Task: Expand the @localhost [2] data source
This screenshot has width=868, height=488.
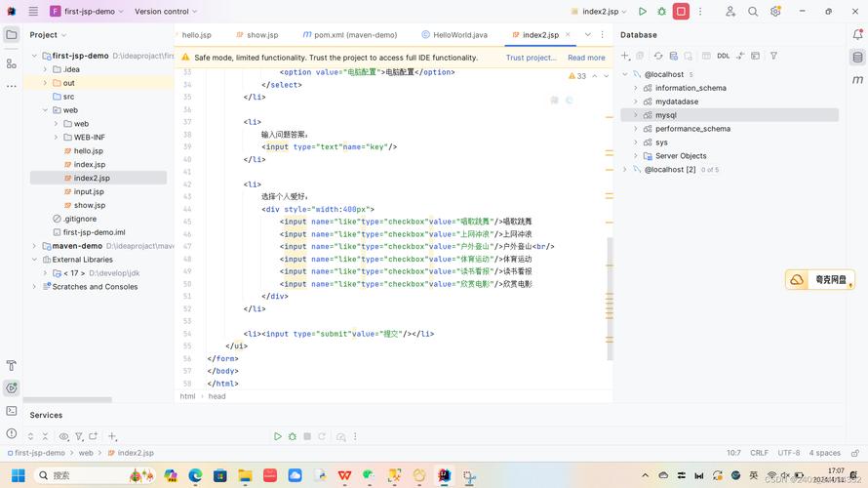Action: tap(625, 170)
